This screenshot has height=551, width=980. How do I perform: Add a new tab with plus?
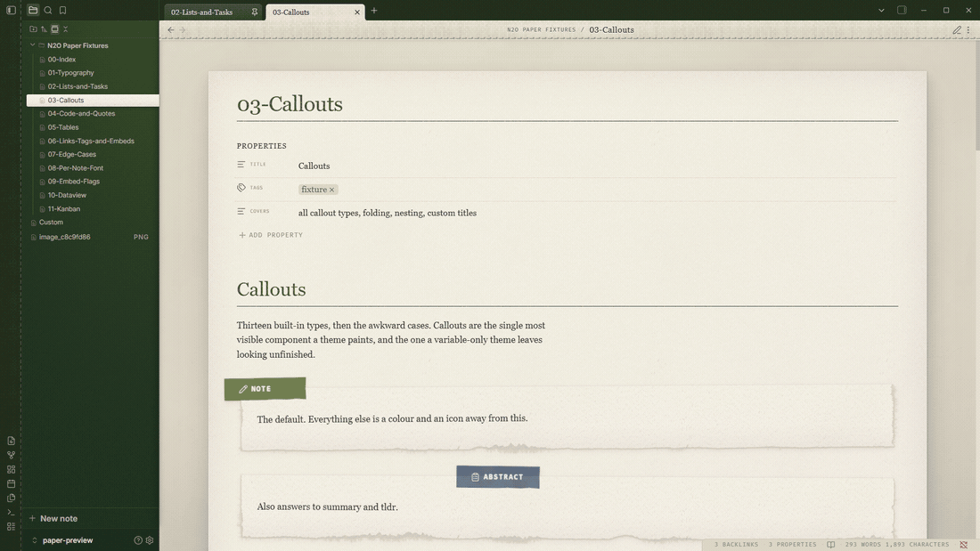(x=374, y=11)
